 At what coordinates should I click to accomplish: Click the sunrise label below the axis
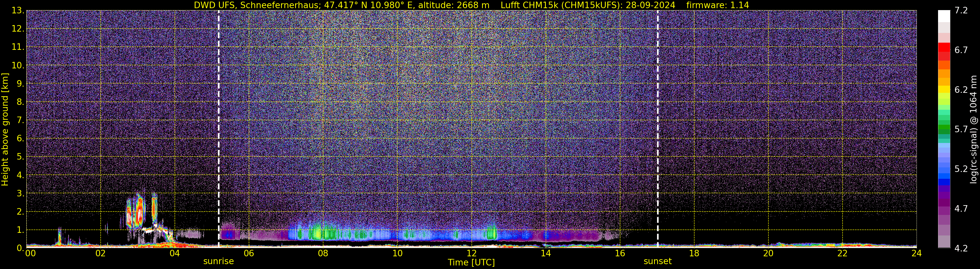click(x=218, y=262)
